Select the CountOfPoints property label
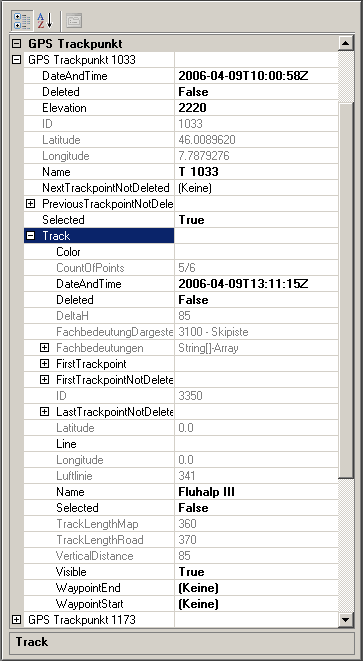Screen dimensions: 363x661 [90, 268]
